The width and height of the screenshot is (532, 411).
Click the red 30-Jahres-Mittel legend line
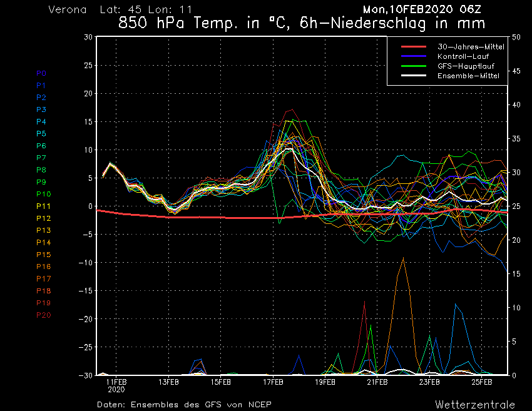coord(414,46)
